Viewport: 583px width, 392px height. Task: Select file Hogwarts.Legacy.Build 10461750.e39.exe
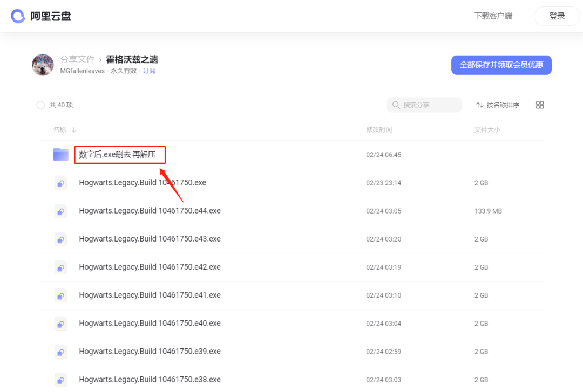(150, 352)
